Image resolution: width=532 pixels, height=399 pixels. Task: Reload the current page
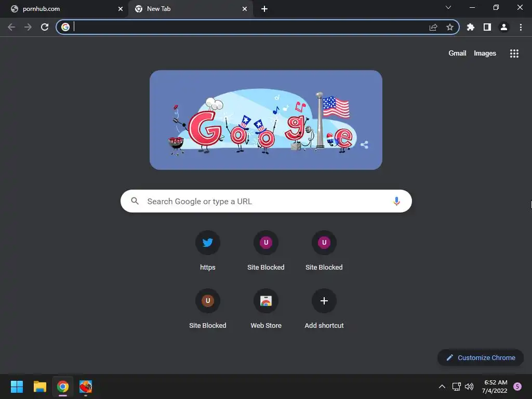coord(45,27)
